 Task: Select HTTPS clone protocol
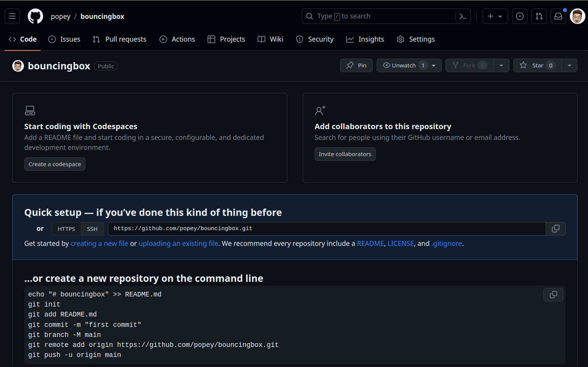[66, 229]
